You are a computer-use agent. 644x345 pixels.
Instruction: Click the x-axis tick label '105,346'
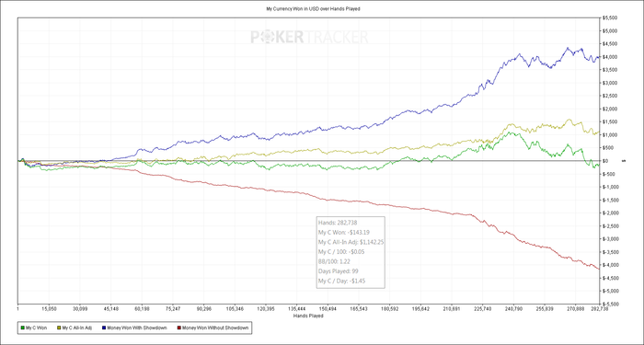coord(235,308)
